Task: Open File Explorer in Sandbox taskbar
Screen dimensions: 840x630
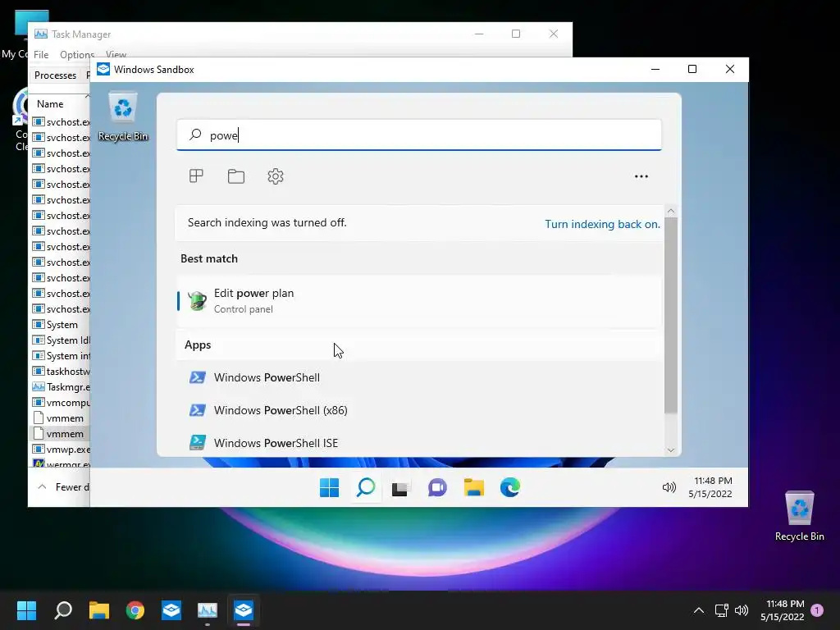Action: coord(473,487)
